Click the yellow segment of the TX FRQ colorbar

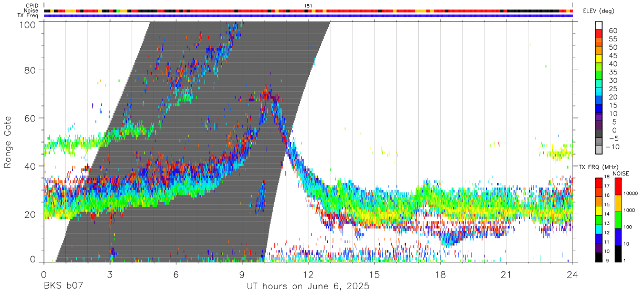coord(599,211)
